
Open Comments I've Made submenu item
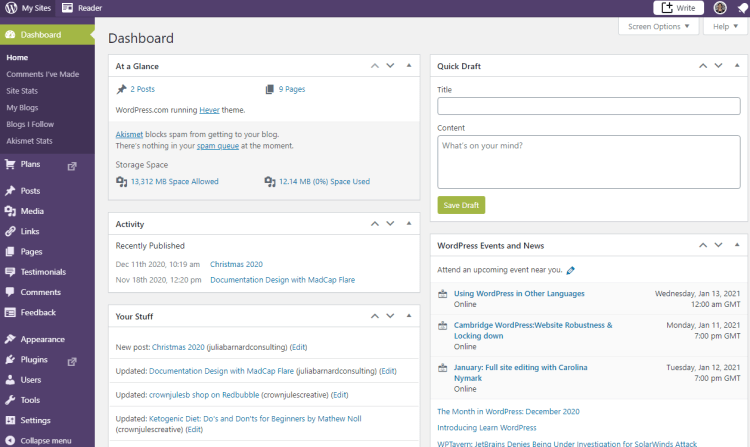(43, 74)
